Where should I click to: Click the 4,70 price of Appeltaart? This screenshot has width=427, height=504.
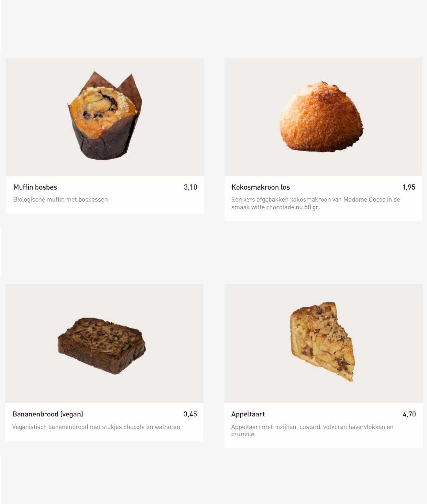(x=409, y=414)
